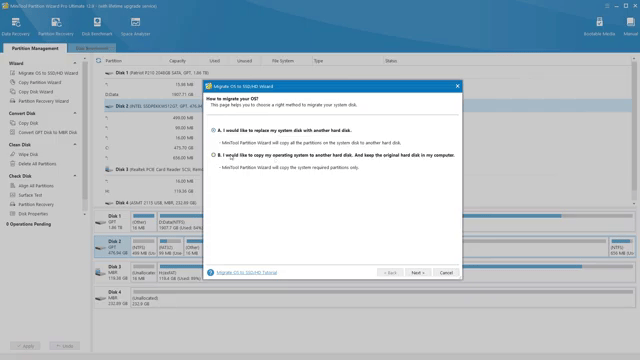Image resolution: width=640 pixels, height=360 pixels.
Task: Switch to Partition Management tab
Action: click(x=35, y=48)
